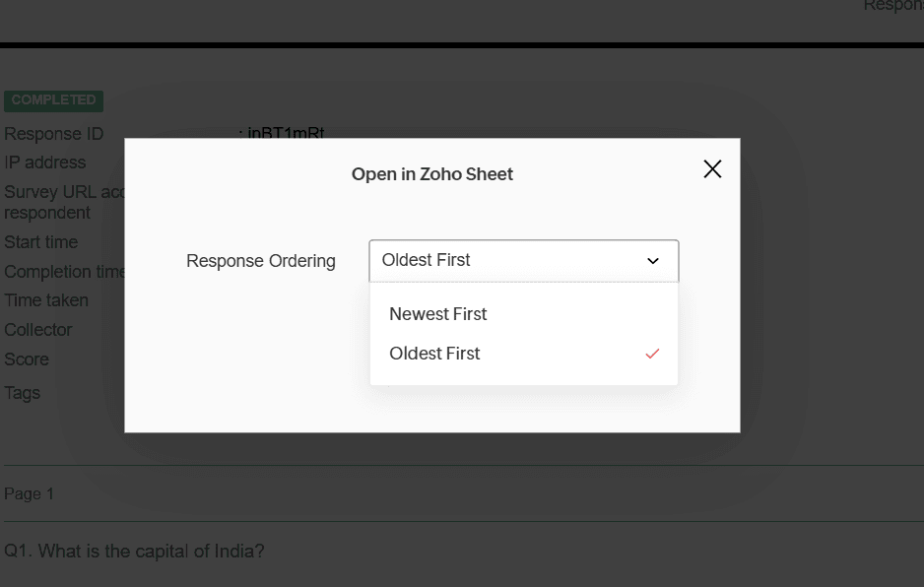Click the Score label
This screenshot has height=587, width=924.
[27, 359]
